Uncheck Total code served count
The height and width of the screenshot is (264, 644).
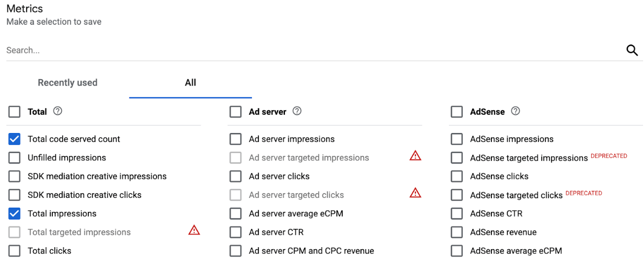(15, 139)
